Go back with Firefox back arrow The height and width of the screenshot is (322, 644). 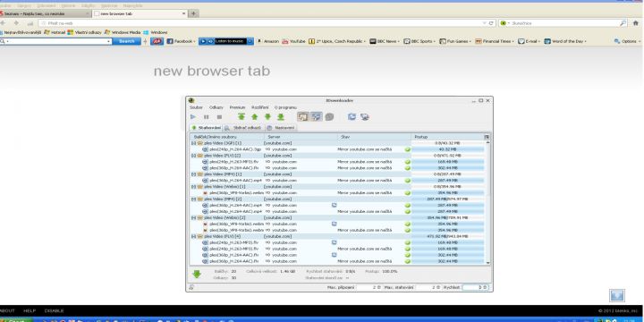click(x=3, y=23)
